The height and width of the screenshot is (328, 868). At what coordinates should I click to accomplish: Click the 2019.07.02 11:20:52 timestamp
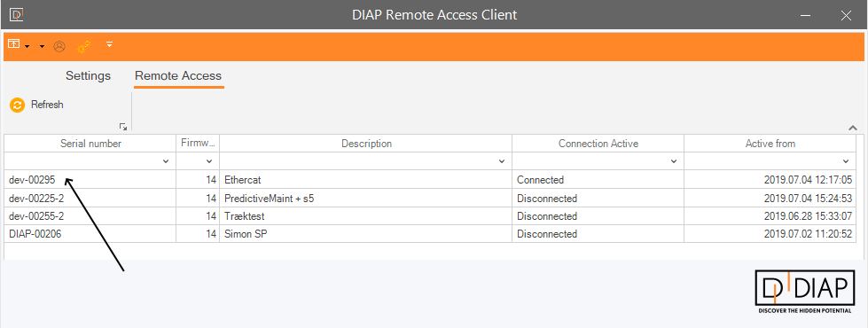[x=808, y=234]
